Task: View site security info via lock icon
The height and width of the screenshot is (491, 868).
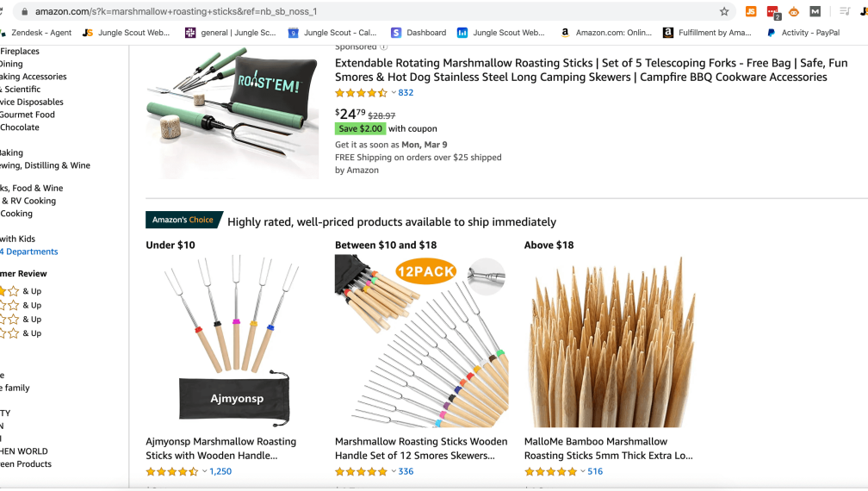Action: (24, 11)
